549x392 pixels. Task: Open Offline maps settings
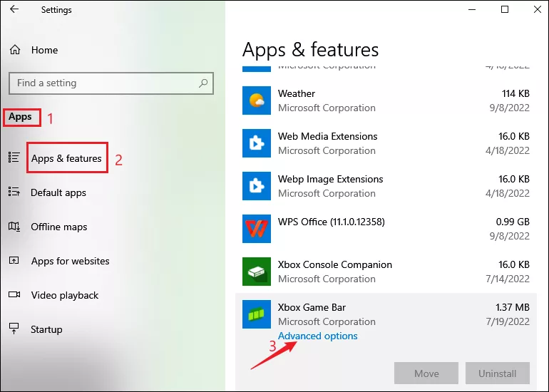click(58, 227)
